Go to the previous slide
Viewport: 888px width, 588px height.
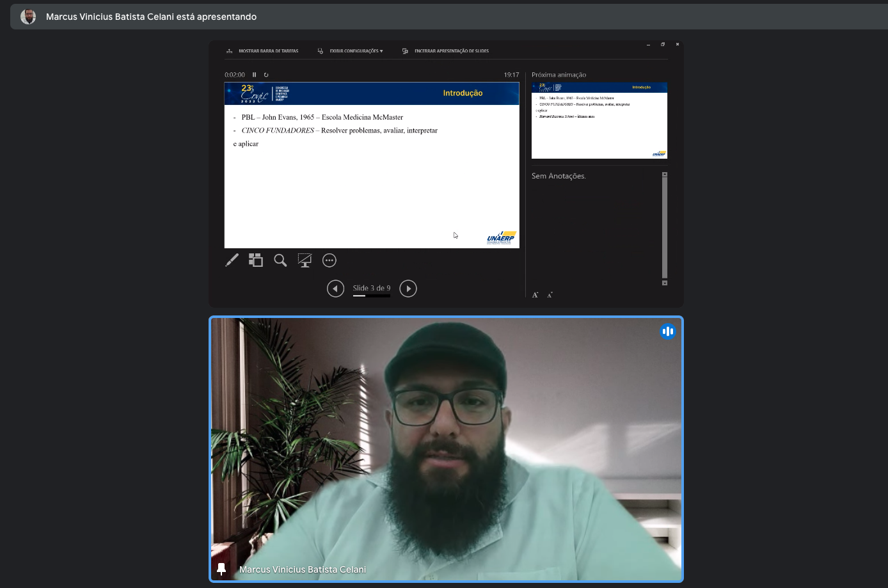tap(335, 289)
